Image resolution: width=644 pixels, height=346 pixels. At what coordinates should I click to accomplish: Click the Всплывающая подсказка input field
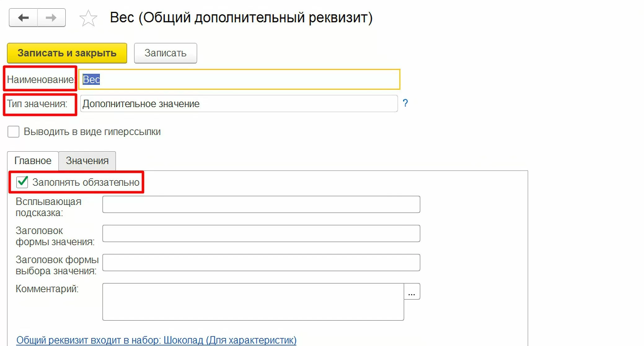261,204
